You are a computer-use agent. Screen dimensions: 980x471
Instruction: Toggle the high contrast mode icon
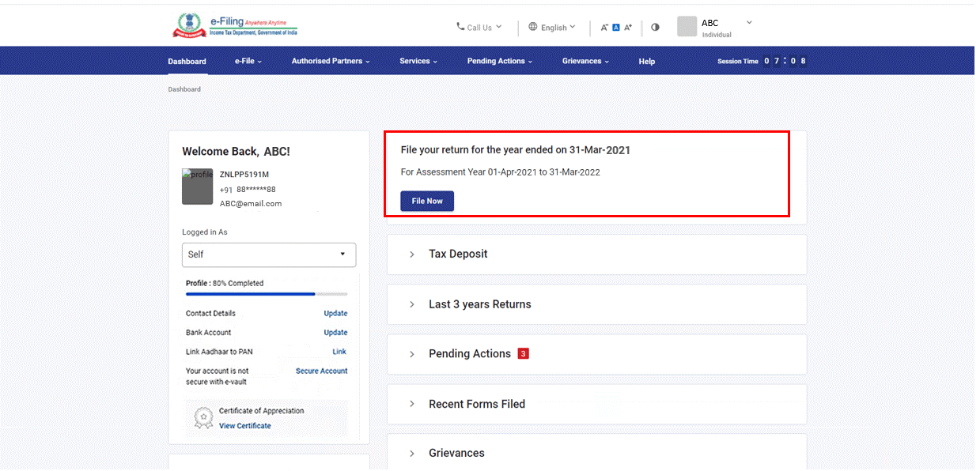coord(655,28)
